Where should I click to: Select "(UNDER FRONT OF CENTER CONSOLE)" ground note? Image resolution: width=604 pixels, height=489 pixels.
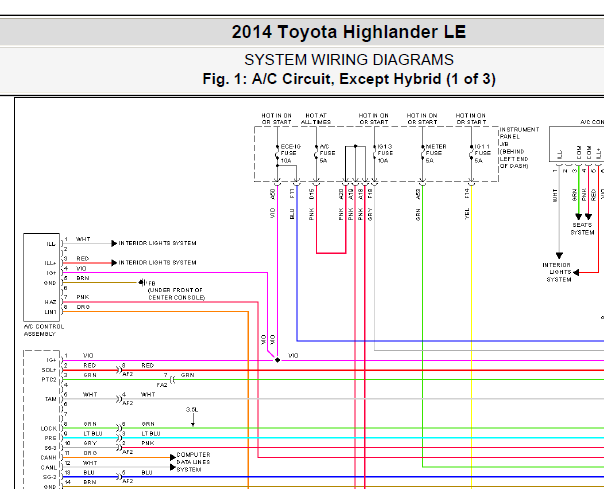tap(176, 294)
